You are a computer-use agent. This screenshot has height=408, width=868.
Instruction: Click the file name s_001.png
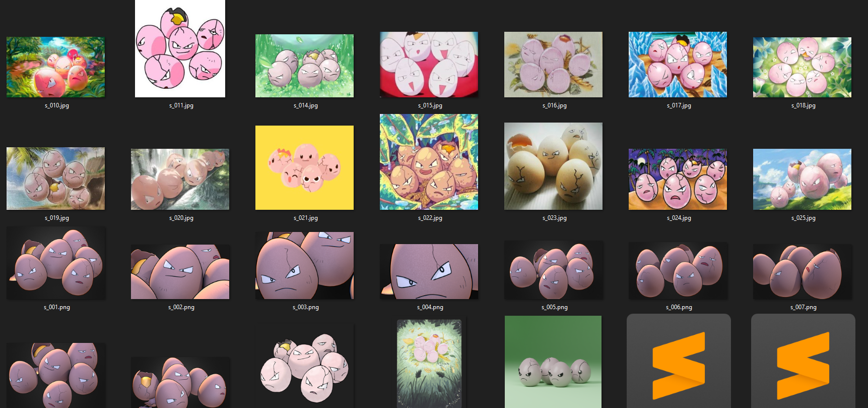[57, 307]
